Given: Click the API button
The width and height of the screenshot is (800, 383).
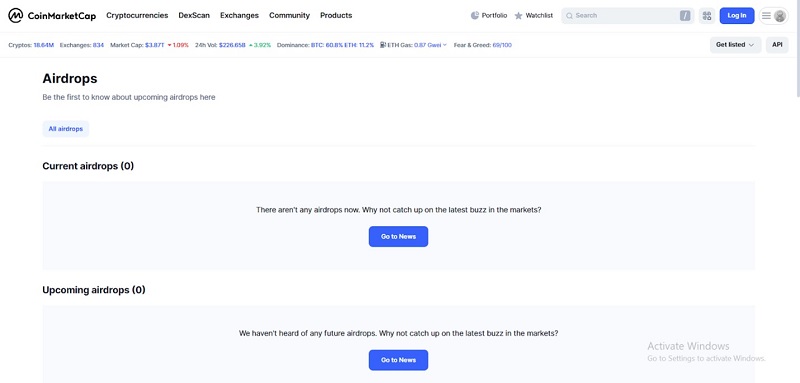Looking at the screenshot, I should pos(777,45).
